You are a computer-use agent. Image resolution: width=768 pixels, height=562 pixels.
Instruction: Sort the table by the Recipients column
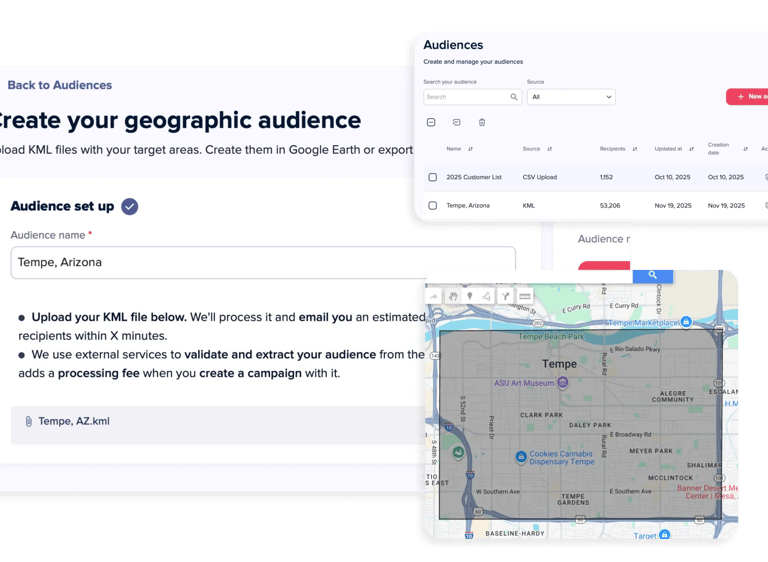pyautogui.click(x=635, y=149)
